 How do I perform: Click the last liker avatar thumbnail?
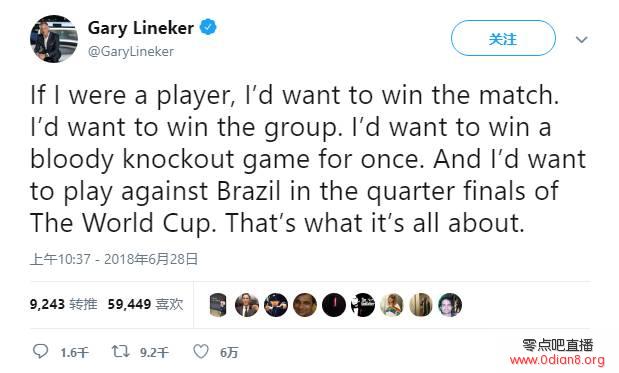point(450,305)
